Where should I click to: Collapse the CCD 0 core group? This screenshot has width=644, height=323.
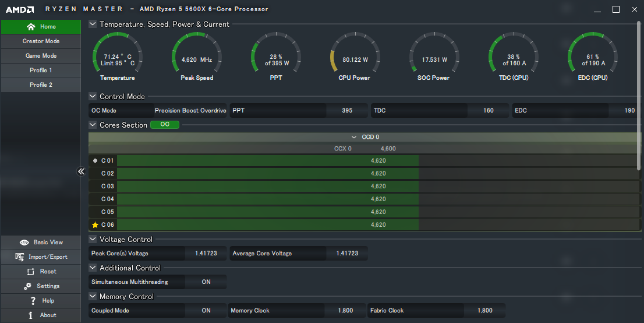coord(355,137)
